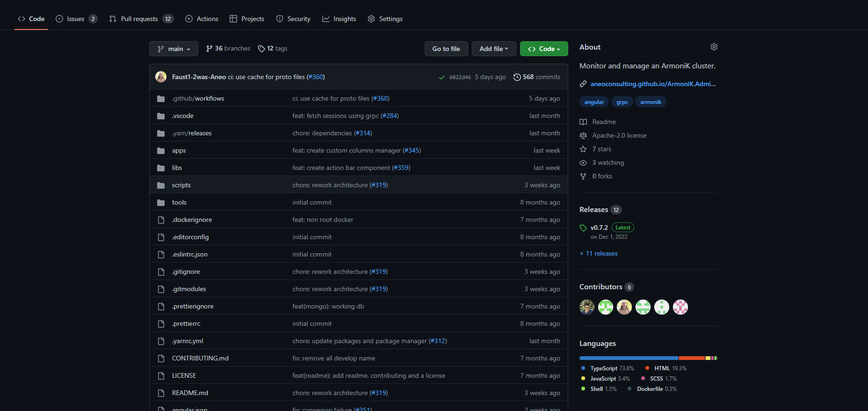This screenshot has height=411, width=868.
Task: View the 12 tags link
Action: click(273, 49)
